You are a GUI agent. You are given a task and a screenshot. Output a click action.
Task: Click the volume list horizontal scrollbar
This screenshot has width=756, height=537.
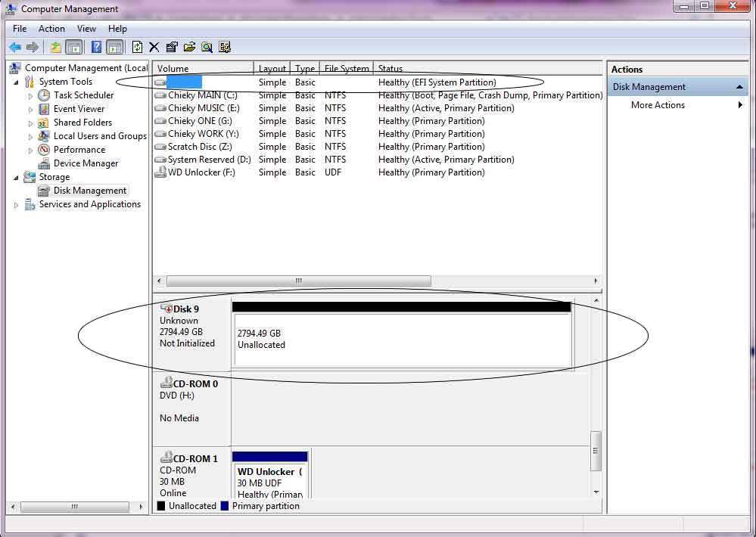pos(298,281)
